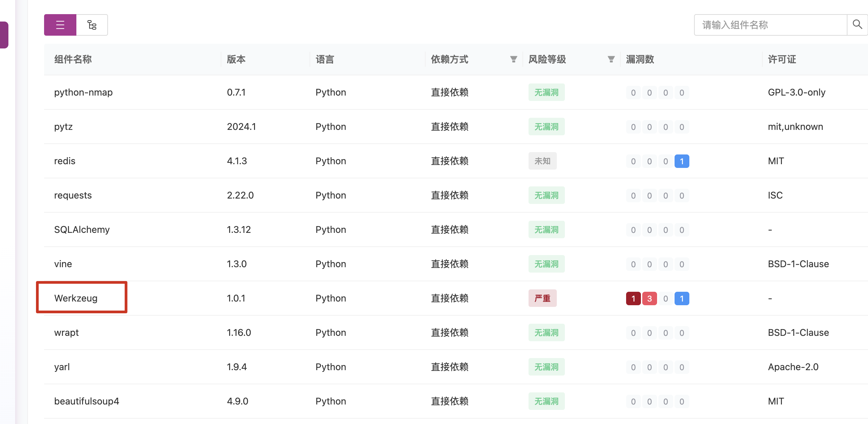
Task: Click the 无漏洞 tag for wrapt
Action: (x=547, y=333)
